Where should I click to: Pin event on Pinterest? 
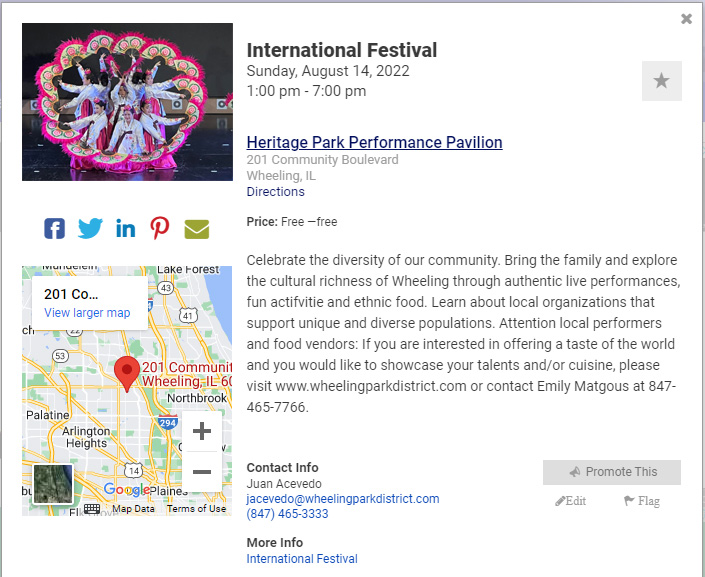tap(160, 228)
